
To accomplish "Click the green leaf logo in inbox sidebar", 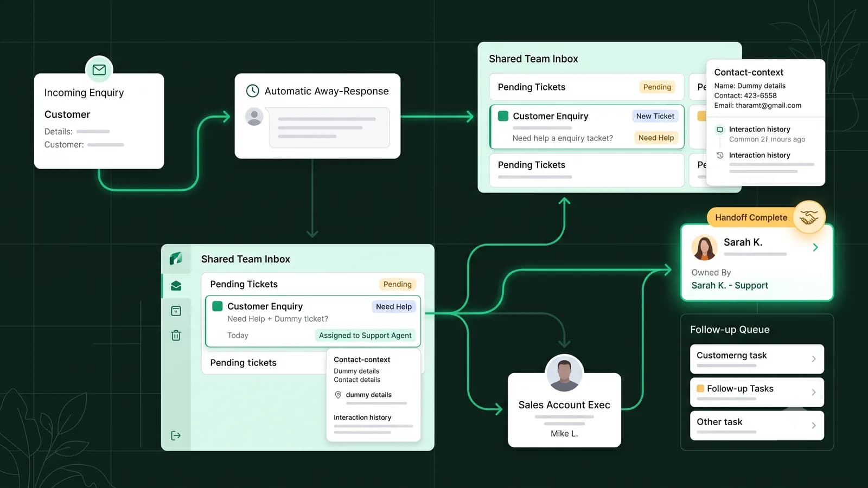I will 176,259.
